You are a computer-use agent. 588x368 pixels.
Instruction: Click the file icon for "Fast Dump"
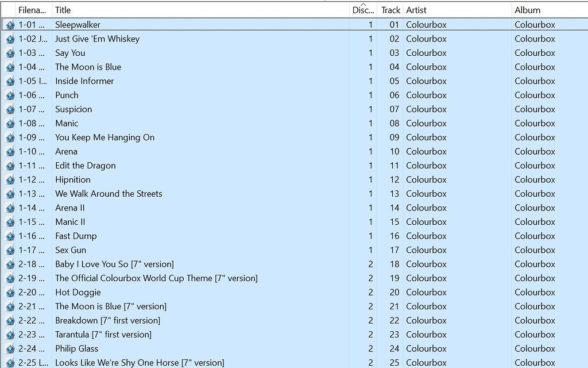tap(10, 236)
